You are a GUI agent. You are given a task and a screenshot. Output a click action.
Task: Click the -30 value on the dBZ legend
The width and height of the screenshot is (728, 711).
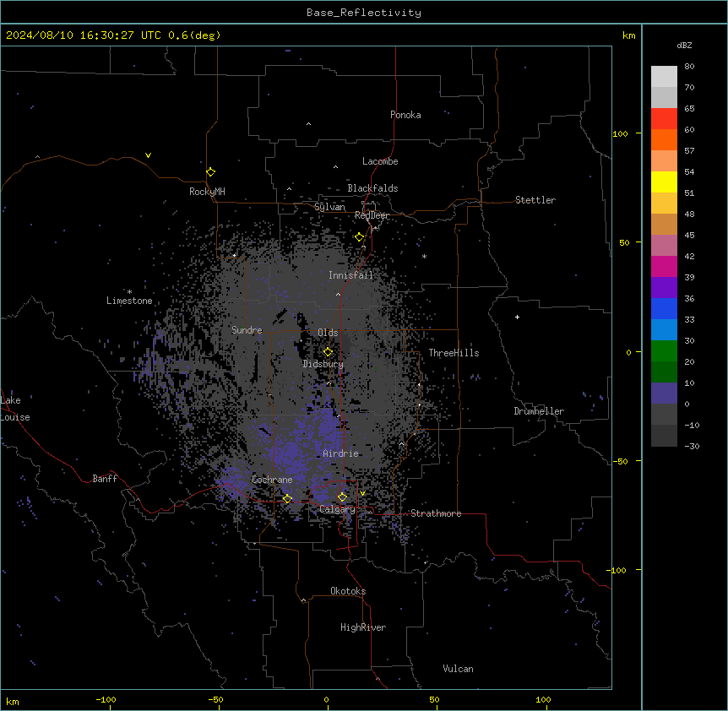coord(692,446)
